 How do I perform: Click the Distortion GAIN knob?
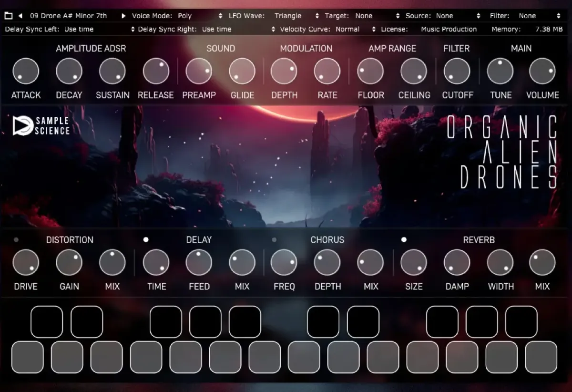pyautogui.click(x=69, y=262)
